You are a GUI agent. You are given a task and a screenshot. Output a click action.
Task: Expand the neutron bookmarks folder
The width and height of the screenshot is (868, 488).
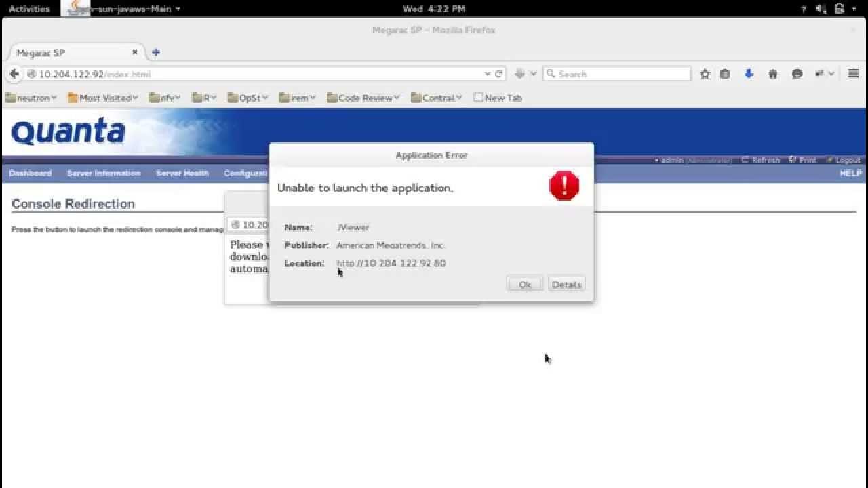point(31,98)
